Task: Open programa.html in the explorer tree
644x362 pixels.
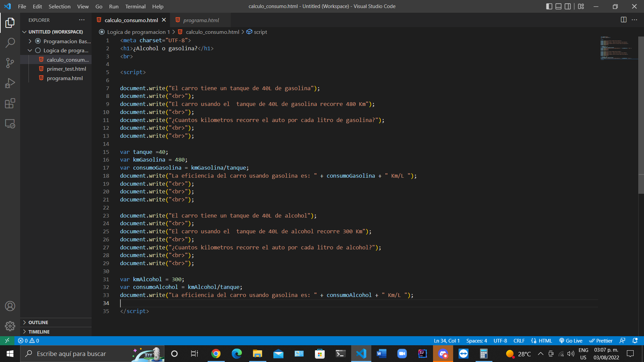Action: click(56, 78)
